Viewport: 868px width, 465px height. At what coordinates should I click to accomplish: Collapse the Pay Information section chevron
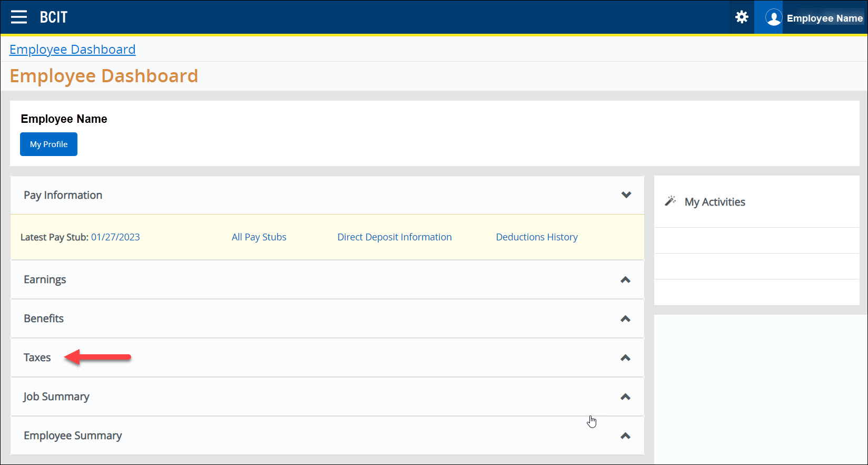coord(626,195)
